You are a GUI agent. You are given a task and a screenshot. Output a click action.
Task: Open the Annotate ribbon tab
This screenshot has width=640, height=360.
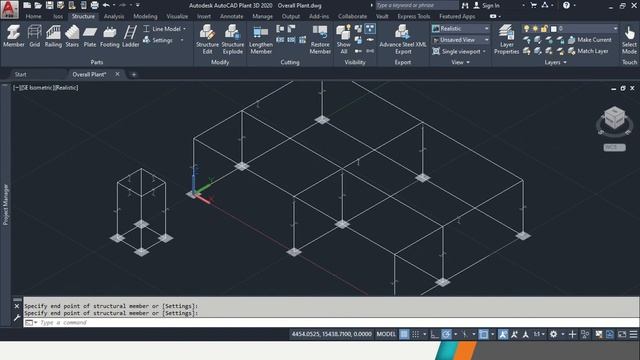(x=231, y=16)
